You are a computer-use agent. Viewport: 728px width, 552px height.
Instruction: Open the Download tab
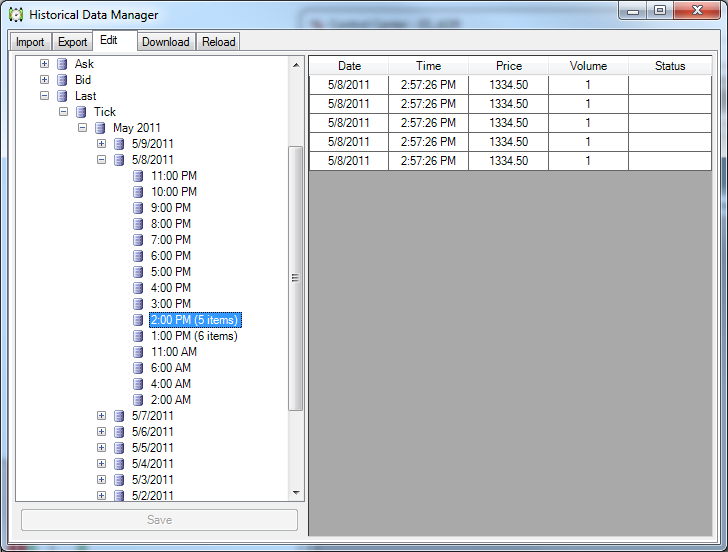[166, 42]
